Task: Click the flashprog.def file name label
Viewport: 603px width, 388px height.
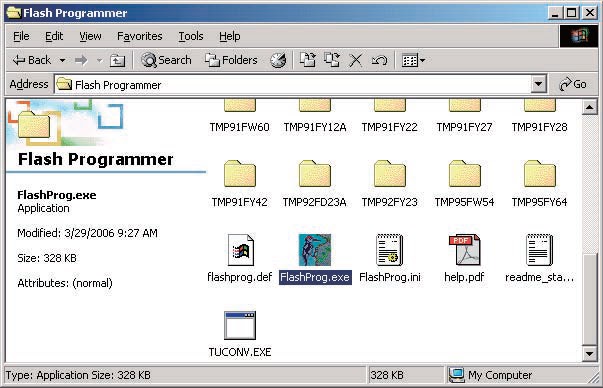Action: pos(240,277)
